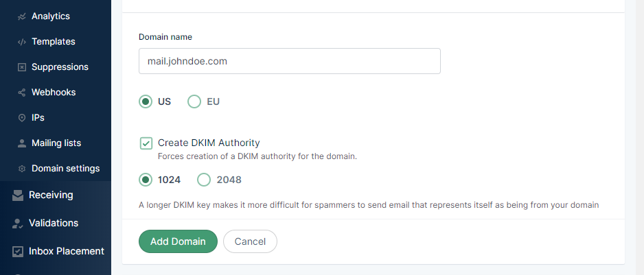Select the US region radio button
This screenshot has width=644, height=275.
(146, 101)
